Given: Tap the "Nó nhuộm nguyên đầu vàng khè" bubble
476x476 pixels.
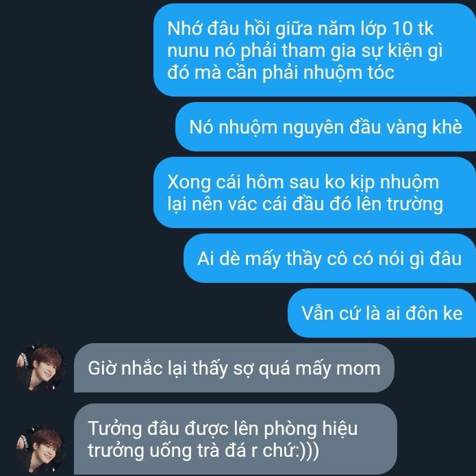Looking at the screenshot, I should [326, 127].
